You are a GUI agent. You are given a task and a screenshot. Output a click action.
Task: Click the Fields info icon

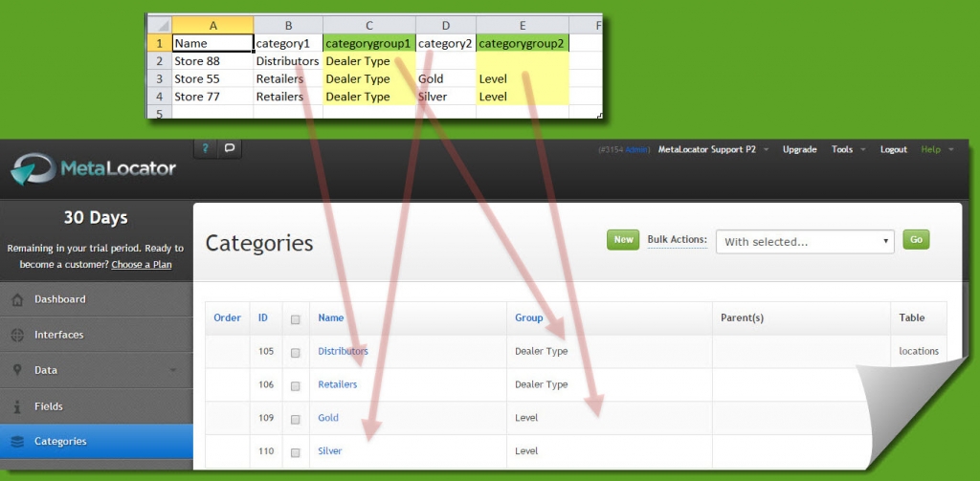pos(17,406)
